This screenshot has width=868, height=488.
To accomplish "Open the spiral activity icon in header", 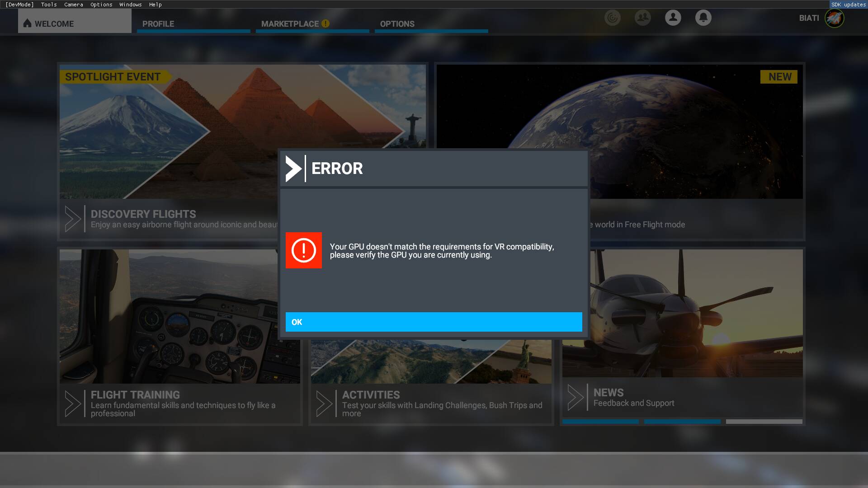I will 613,18.
